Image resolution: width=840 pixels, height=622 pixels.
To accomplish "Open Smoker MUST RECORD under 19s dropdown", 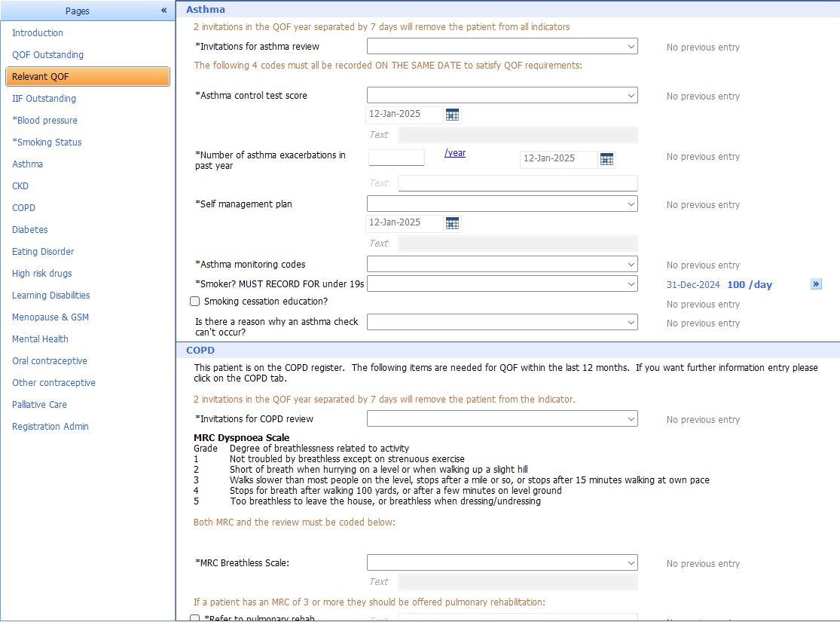I will point(502,283).
